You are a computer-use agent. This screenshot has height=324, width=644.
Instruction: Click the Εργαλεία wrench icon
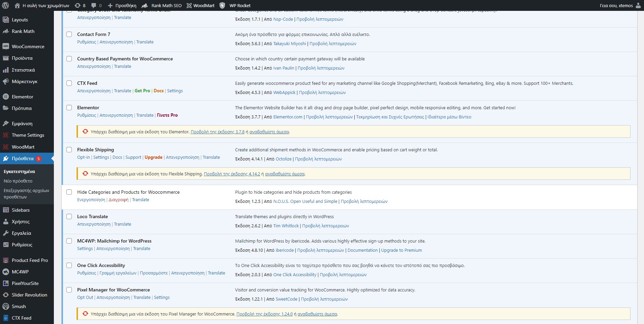click(6, 233)
